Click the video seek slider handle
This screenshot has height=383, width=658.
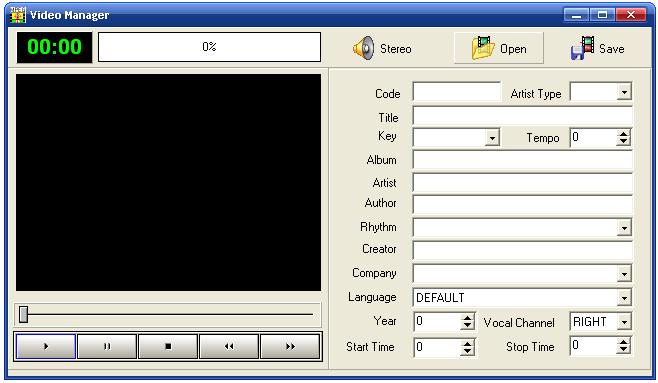(24, 314)
